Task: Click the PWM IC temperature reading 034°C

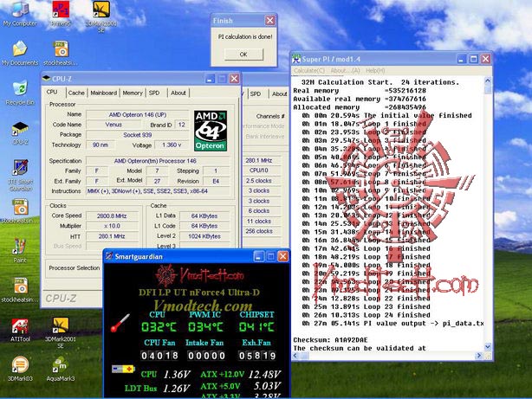Action: [x=205, y=327]
